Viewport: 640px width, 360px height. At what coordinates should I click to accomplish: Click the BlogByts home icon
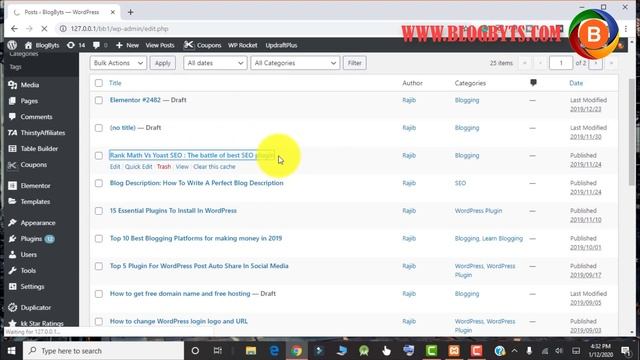(x=28, y=45)
